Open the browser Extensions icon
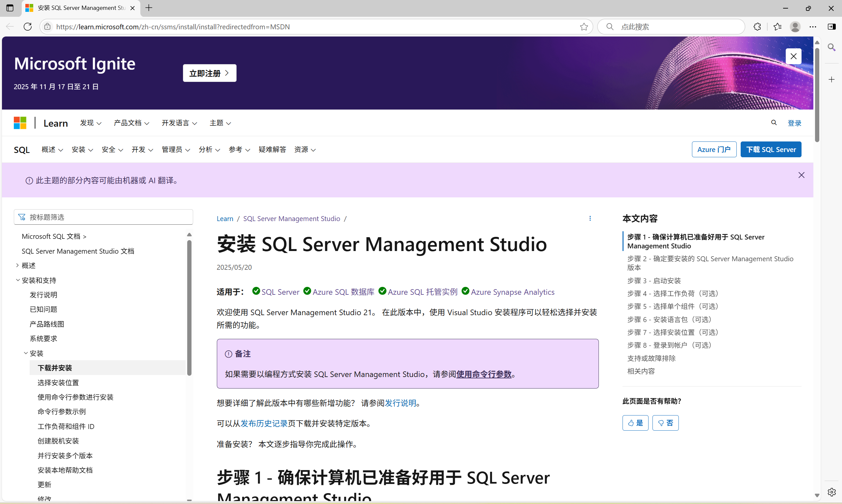 click(x=757, y=27)
